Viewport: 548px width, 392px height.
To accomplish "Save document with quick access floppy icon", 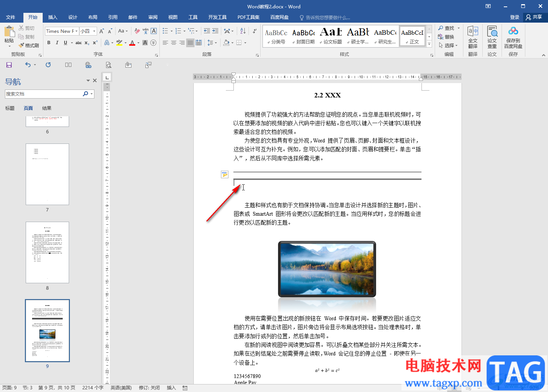I will [9, 65].
